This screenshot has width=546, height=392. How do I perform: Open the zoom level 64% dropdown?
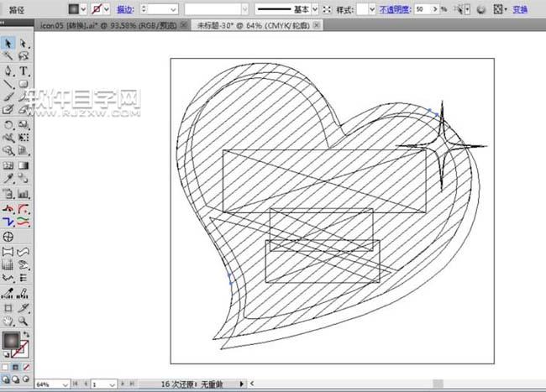65,383
